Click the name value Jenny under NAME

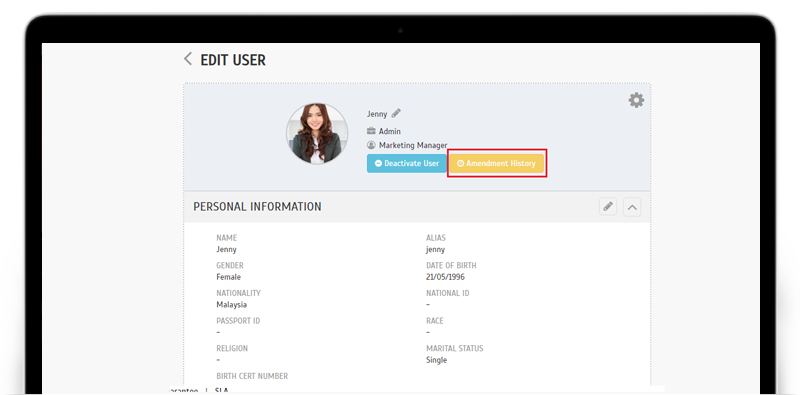[227, 250]
